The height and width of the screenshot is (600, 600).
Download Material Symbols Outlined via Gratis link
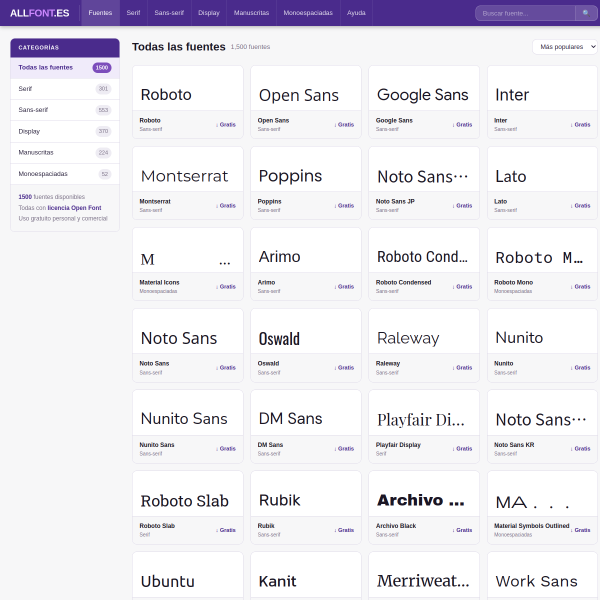(x=582, y=530)
